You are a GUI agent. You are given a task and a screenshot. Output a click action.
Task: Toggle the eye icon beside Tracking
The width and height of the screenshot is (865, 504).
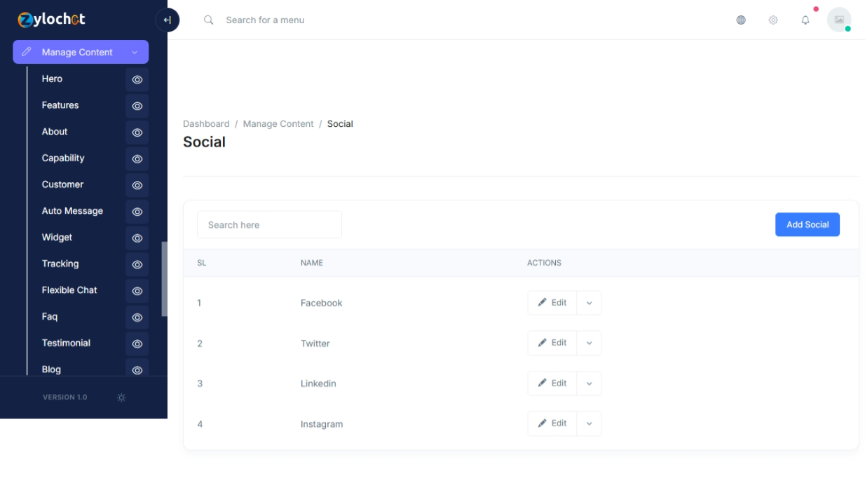(x=137, y=264)
